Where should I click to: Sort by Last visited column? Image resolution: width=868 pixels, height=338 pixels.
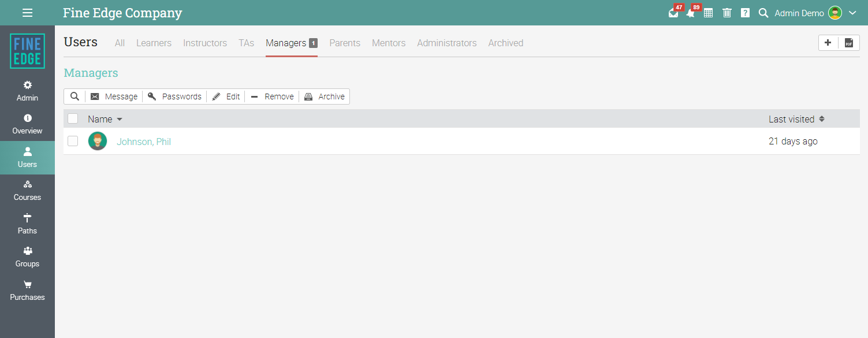[796, 119]
